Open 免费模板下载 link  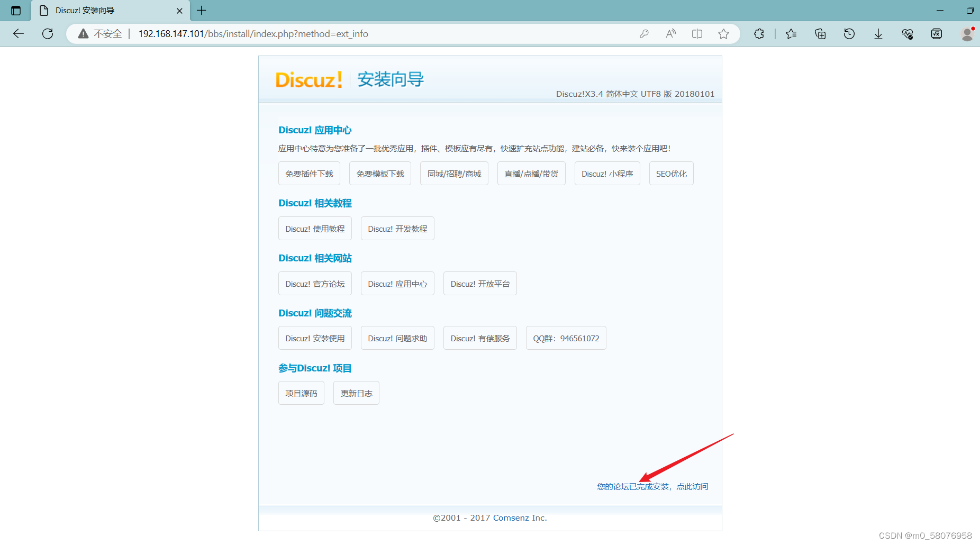coord(380,174)
